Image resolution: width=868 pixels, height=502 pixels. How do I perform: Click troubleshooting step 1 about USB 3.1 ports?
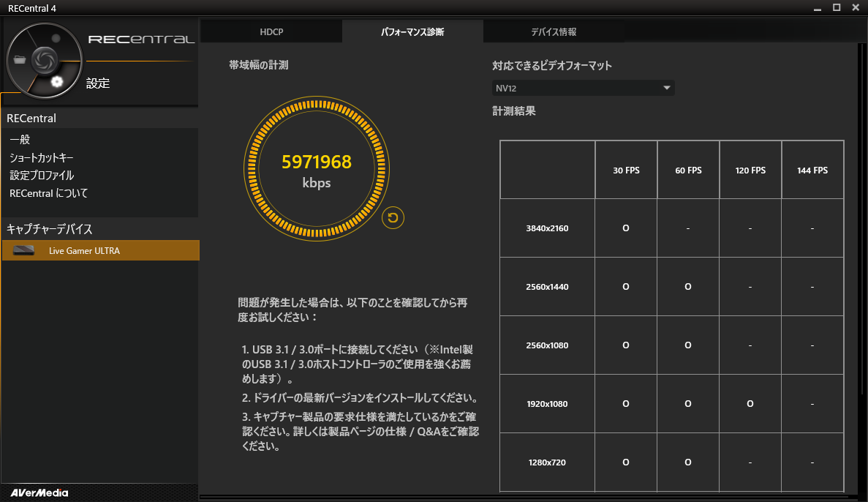coord(358,364)
